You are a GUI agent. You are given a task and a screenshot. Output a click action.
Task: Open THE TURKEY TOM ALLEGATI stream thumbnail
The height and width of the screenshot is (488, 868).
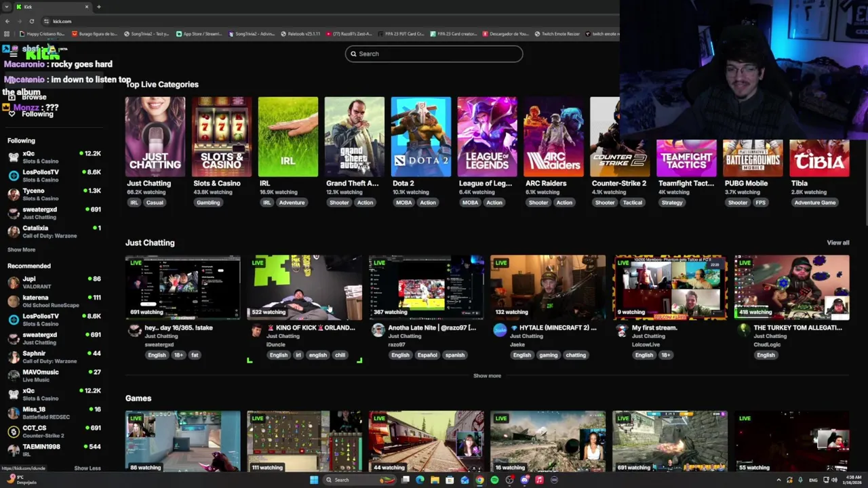[x=792, y=287]
